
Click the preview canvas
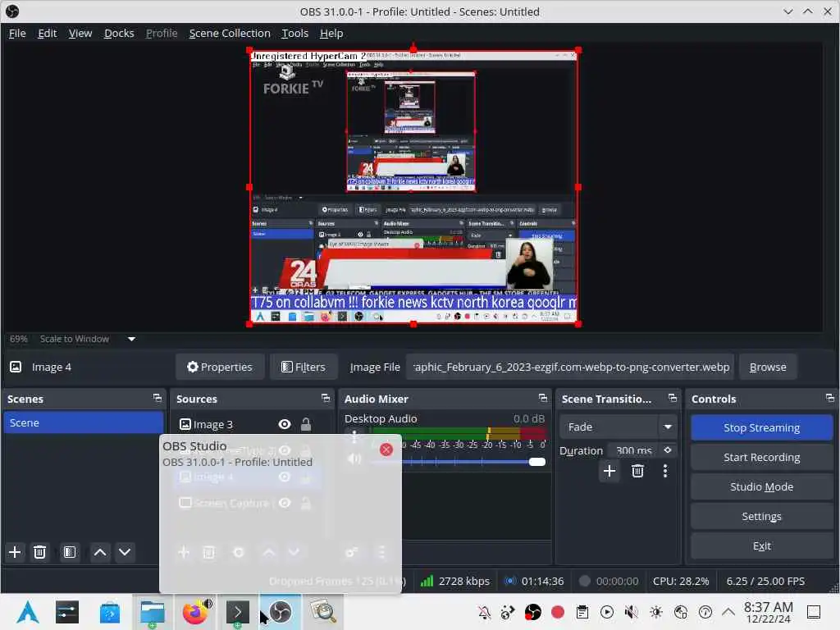tap(413, 186)
